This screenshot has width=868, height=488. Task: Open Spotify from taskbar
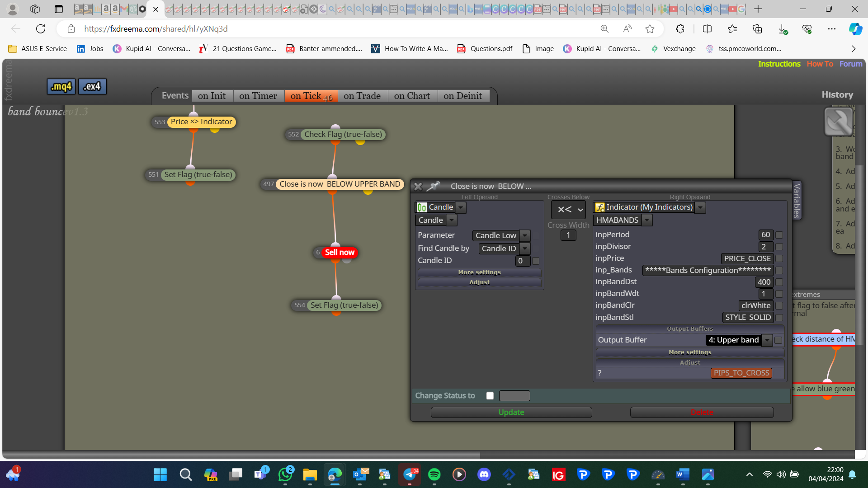pyautogui.click(x=434, y=474)
